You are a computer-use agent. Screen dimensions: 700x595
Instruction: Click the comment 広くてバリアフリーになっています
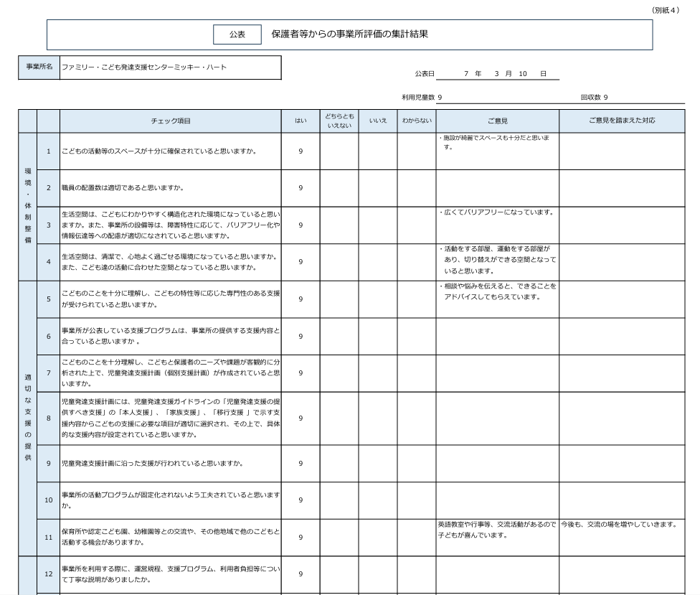pyautogui.click(x=495, y=212)
